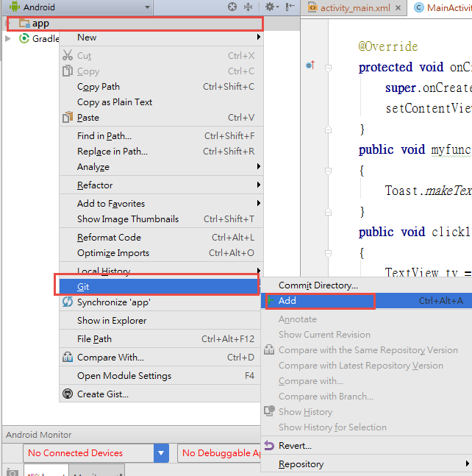Open the No Connected Devices dropdown

point(96,453)
